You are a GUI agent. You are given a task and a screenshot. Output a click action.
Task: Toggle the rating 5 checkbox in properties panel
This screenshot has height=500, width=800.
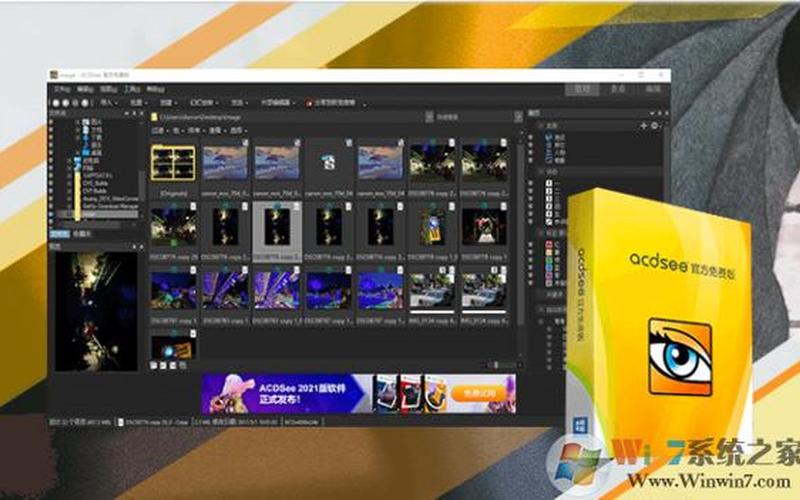pyautogui.click(x=549, y=214)
